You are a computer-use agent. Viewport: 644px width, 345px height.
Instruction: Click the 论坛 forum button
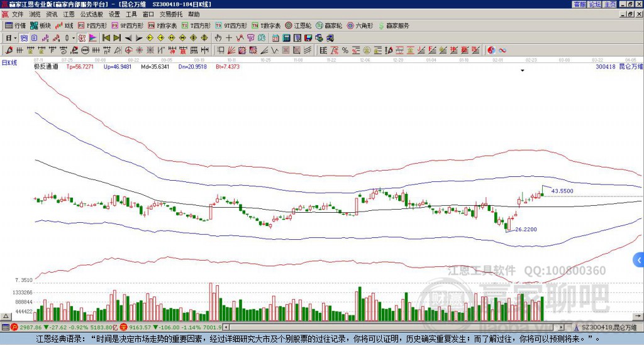[x=595, y=4]
